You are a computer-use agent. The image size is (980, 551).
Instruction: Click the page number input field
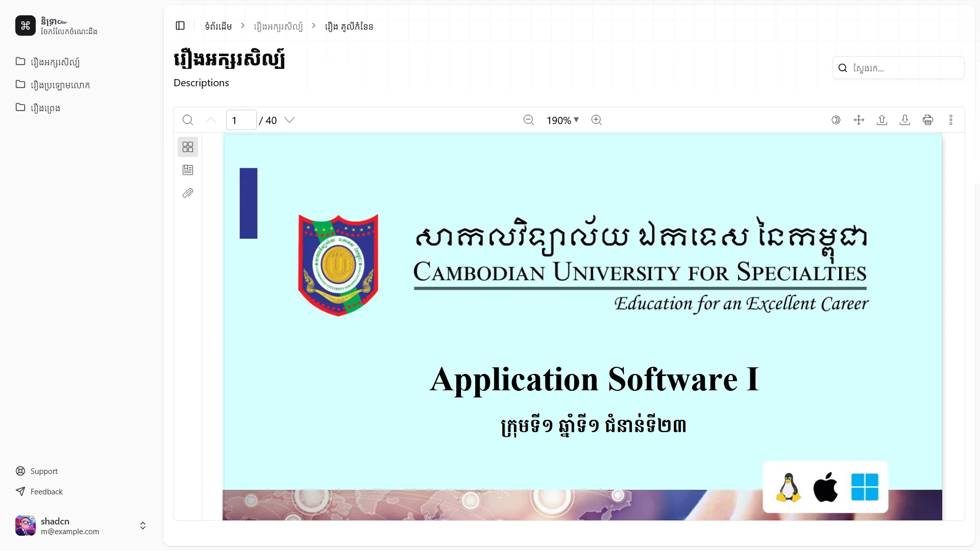coord(241,120)
